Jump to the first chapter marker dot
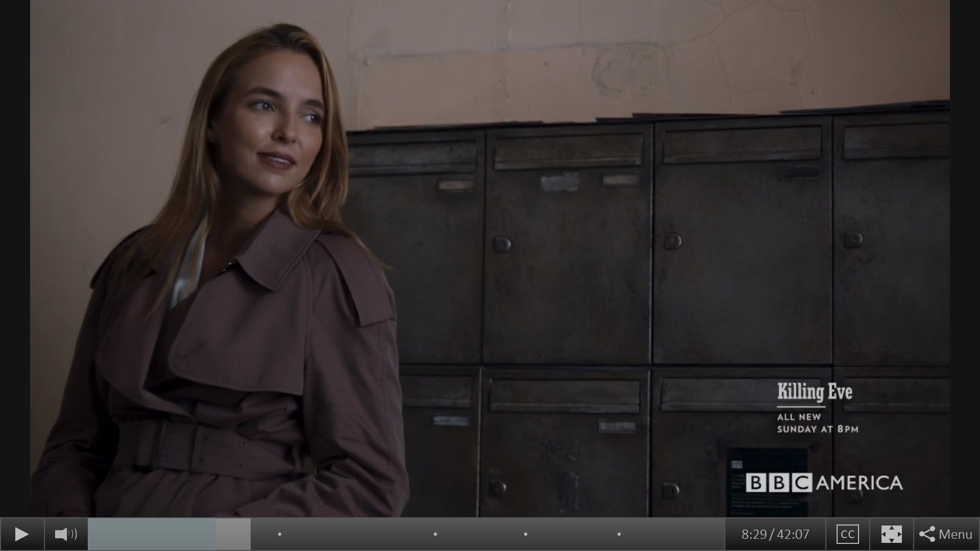980x551 pixels. coord(280,534)
